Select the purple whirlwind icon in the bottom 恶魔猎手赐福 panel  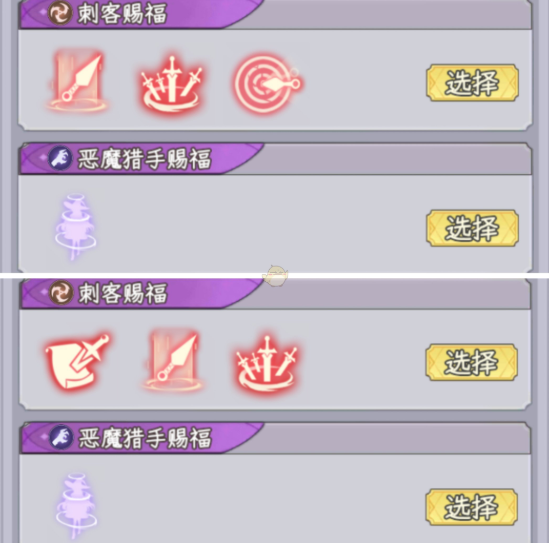(x=76, y=506)
